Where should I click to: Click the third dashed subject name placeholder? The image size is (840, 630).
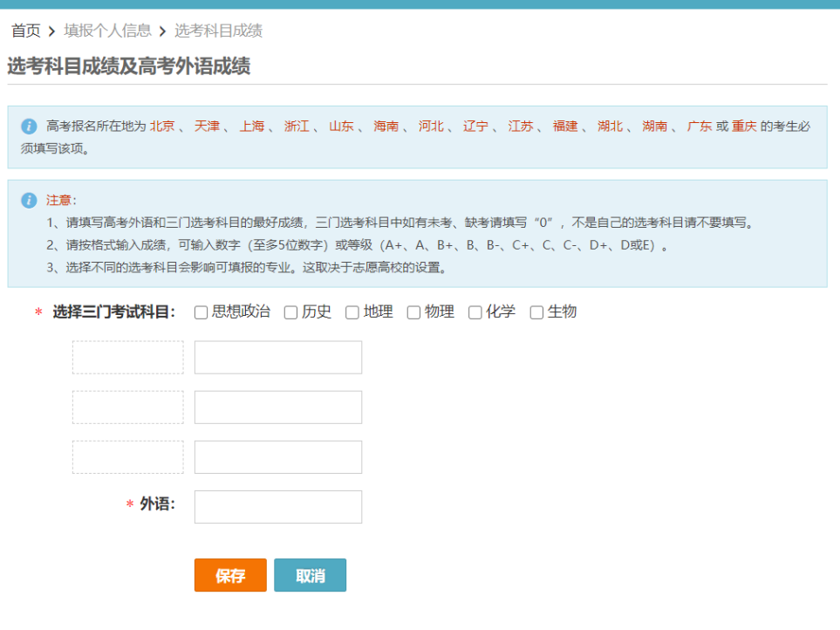[x=128, y=457]
